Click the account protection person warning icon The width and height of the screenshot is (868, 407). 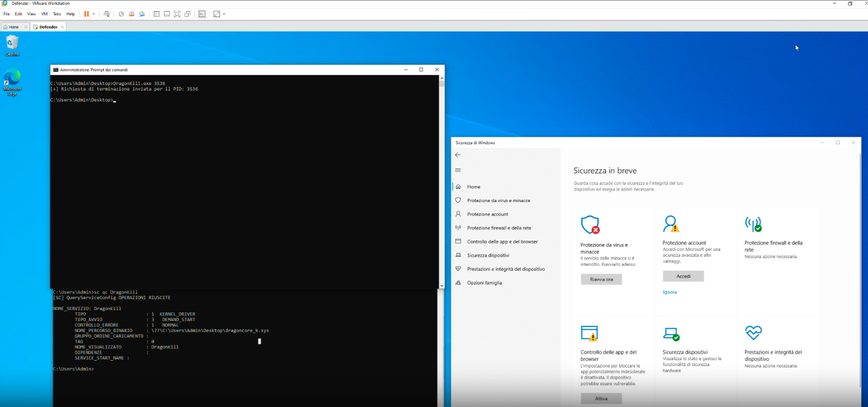click(671, 224)
